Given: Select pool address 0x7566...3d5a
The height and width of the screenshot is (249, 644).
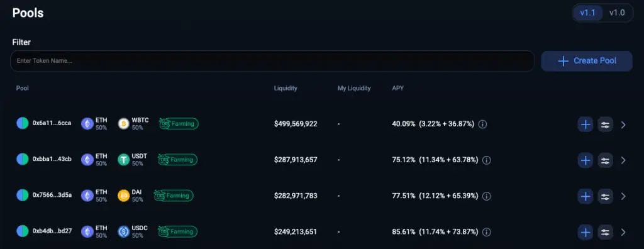Looking at the screenshot, I should tap(52, 195).
